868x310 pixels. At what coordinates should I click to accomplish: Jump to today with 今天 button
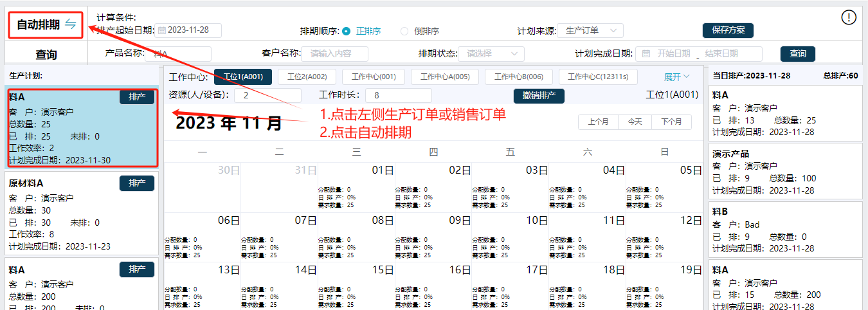(x=635, y=122)
